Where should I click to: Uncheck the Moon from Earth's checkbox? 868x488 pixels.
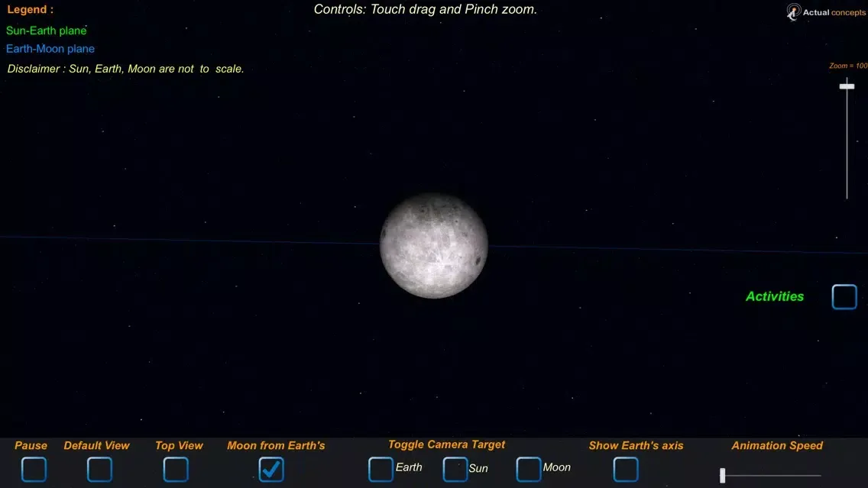point(271,469)
